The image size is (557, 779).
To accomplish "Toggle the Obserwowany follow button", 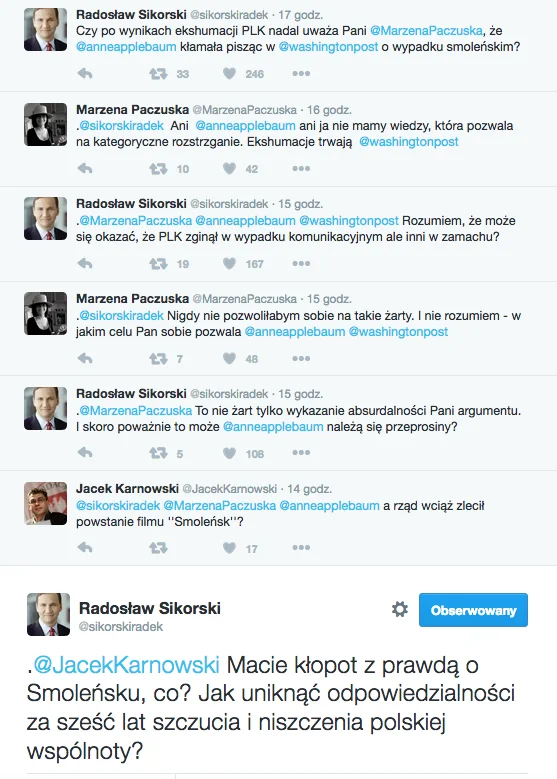I will [473, 610].
